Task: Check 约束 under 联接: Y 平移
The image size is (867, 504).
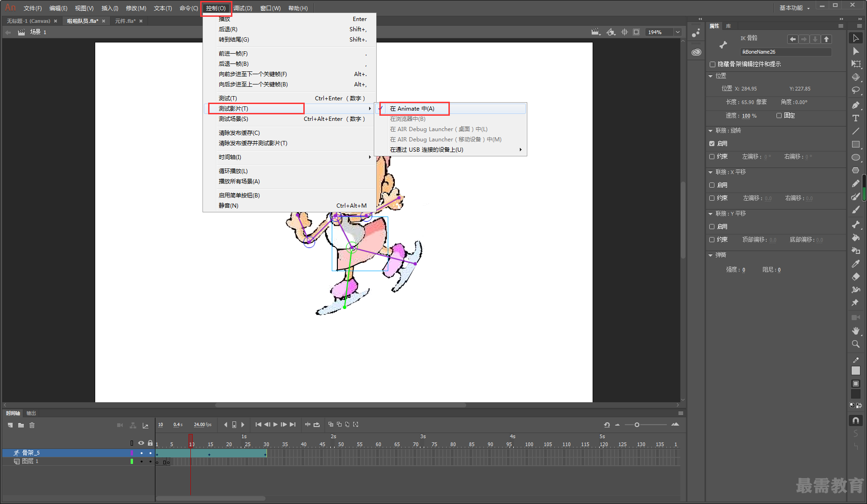Action: point(712,240)
